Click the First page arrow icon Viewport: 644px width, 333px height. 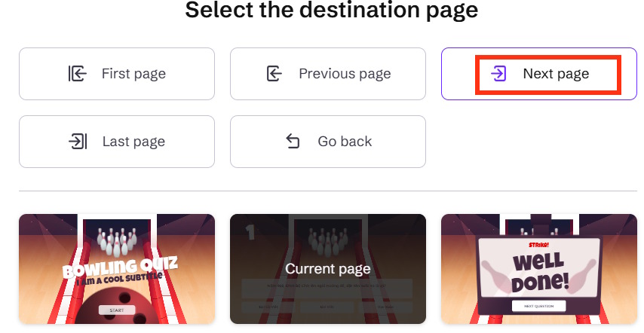(x=78, y=74)
